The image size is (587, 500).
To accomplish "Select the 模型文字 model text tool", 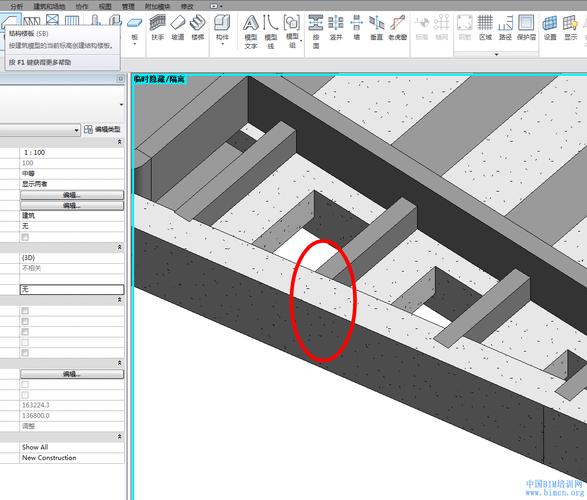I will [x=250, y=32].
